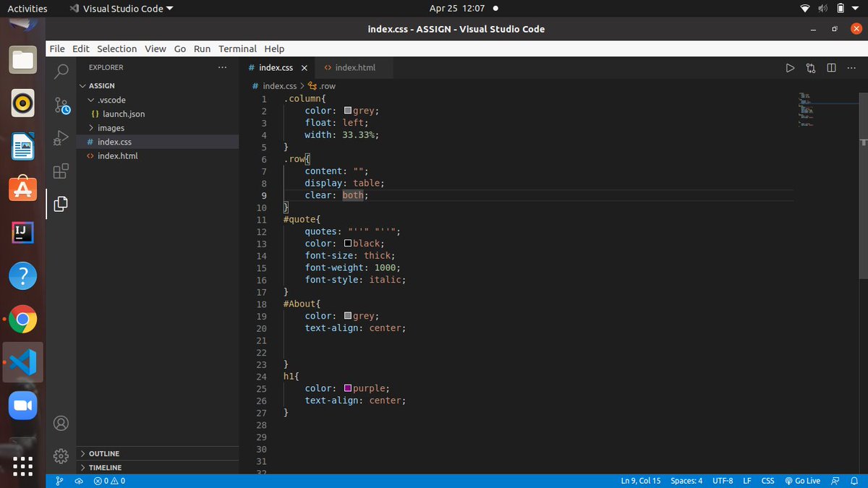Open black color swatch in #quote rule
This screenshot has width=868, height=488.
pos(348,244)
